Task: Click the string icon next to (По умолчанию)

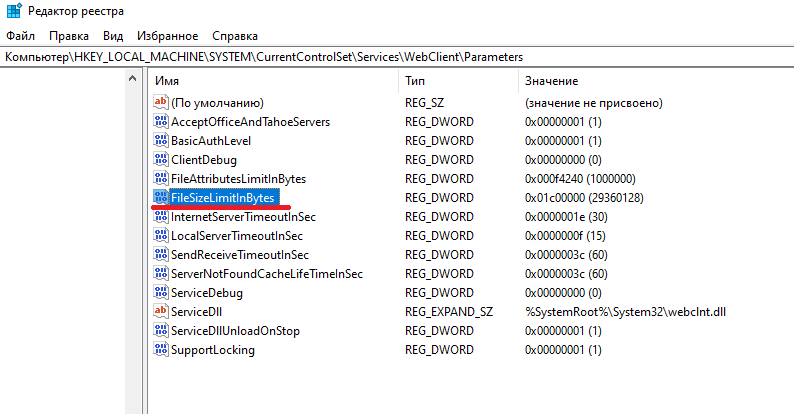Action: tap(160, 103)
